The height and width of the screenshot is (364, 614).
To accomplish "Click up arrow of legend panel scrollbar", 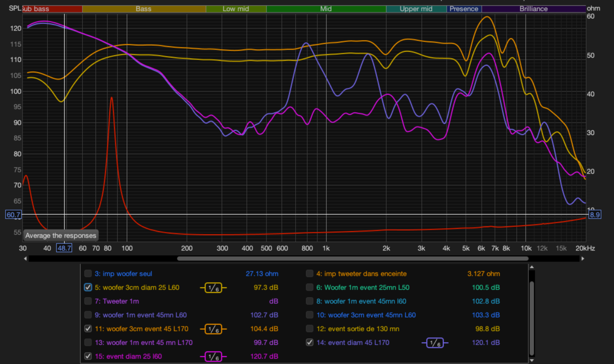I will click(532, 267).
